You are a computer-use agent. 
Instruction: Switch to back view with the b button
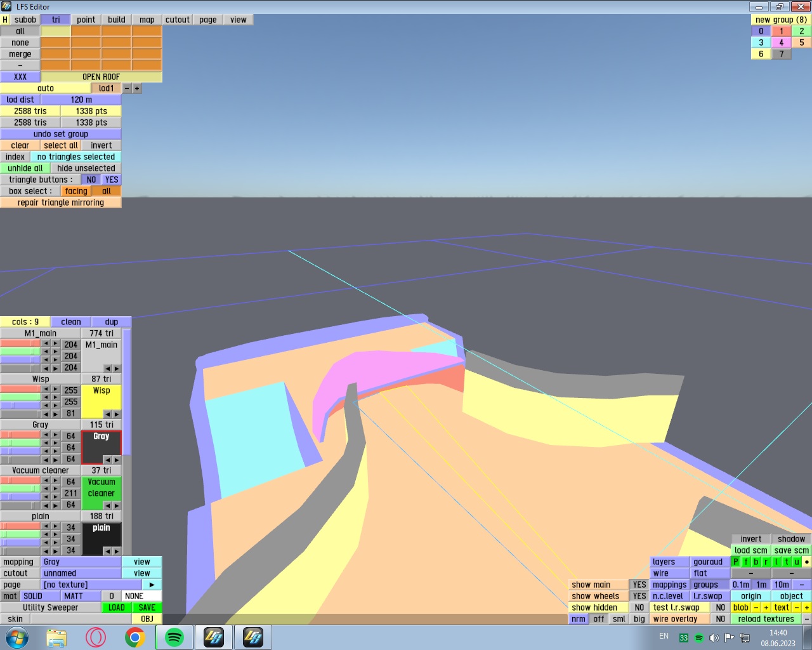(x=756, y=562)
